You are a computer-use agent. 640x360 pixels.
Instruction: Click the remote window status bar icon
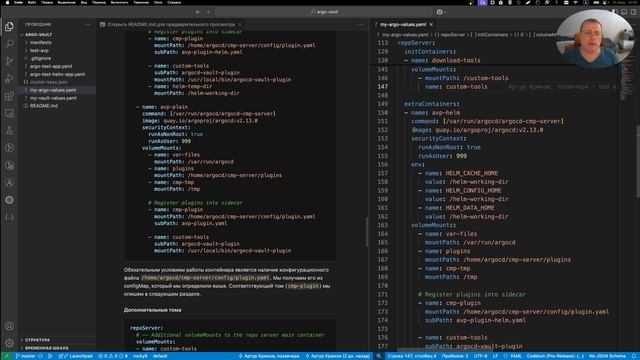tap(6, 356)
